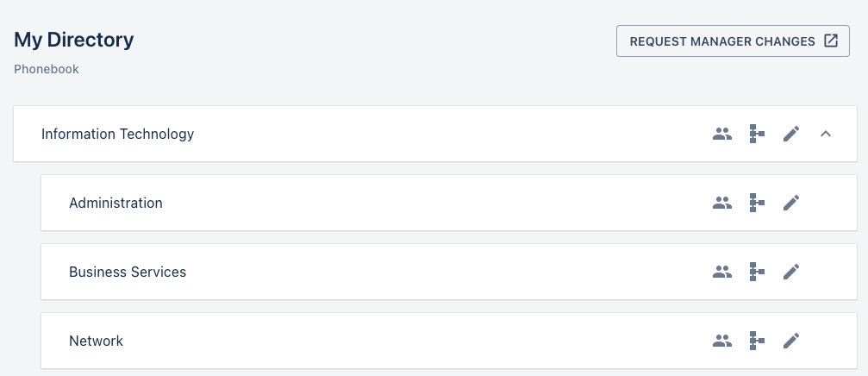Edit the Business Services entry
The width and height of the screenshot is (868, 376).
(791, 272)
